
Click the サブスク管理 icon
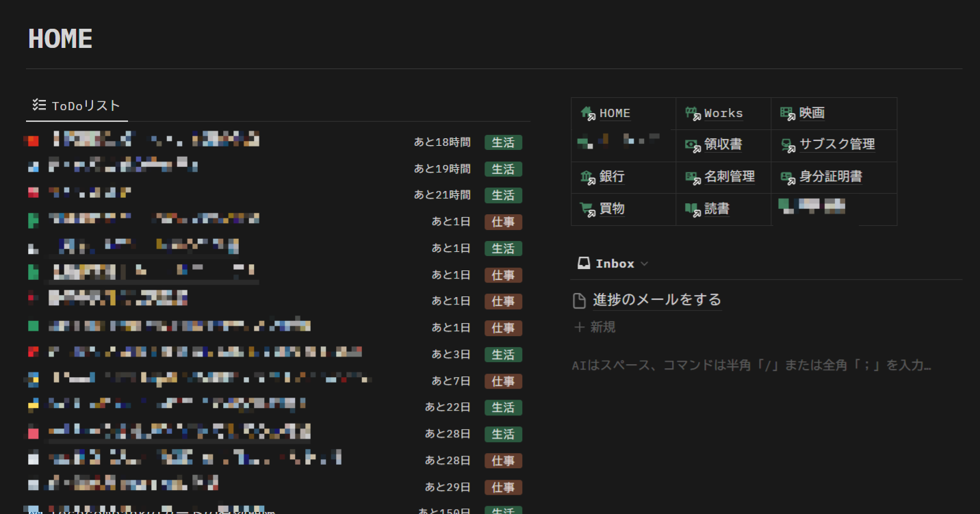(788, 145)
